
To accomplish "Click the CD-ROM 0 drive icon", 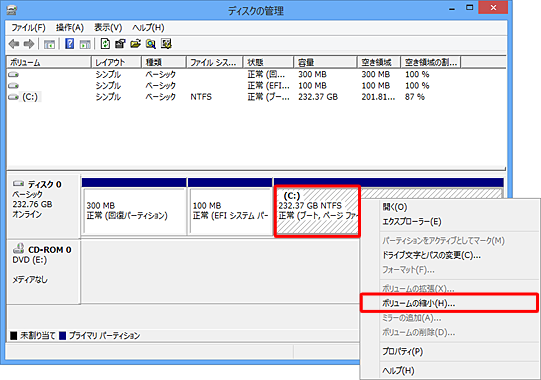I will coord(18,249).
